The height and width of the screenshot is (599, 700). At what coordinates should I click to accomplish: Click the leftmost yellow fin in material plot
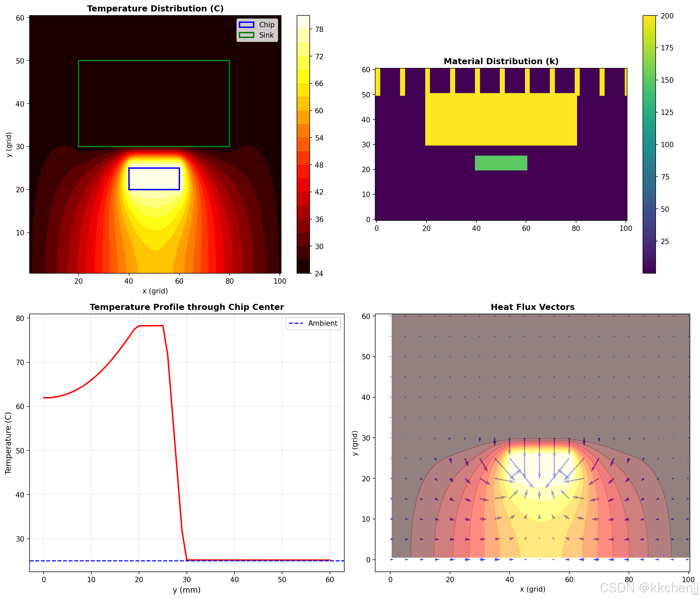(x=378, y=82)
